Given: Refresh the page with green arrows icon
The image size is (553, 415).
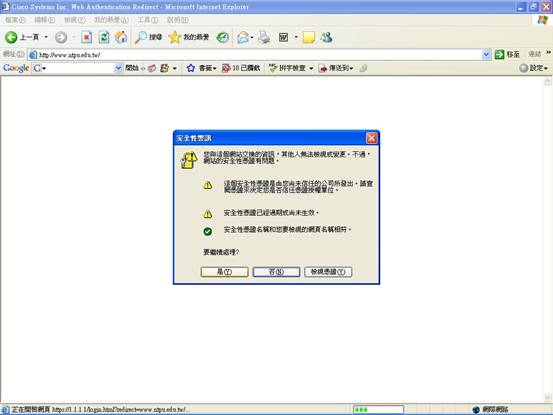Looking at the screenshot, I should [x=104, y=37].
